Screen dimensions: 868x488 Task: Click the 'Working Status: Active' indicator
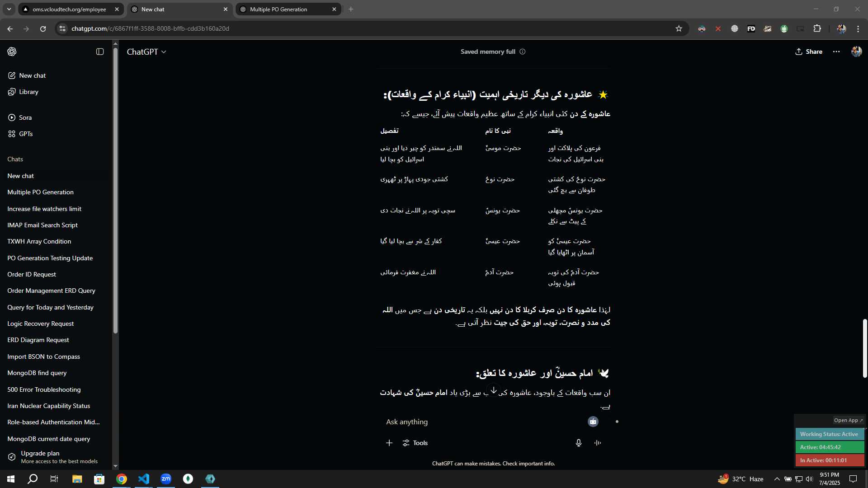(x=830, y=434)
